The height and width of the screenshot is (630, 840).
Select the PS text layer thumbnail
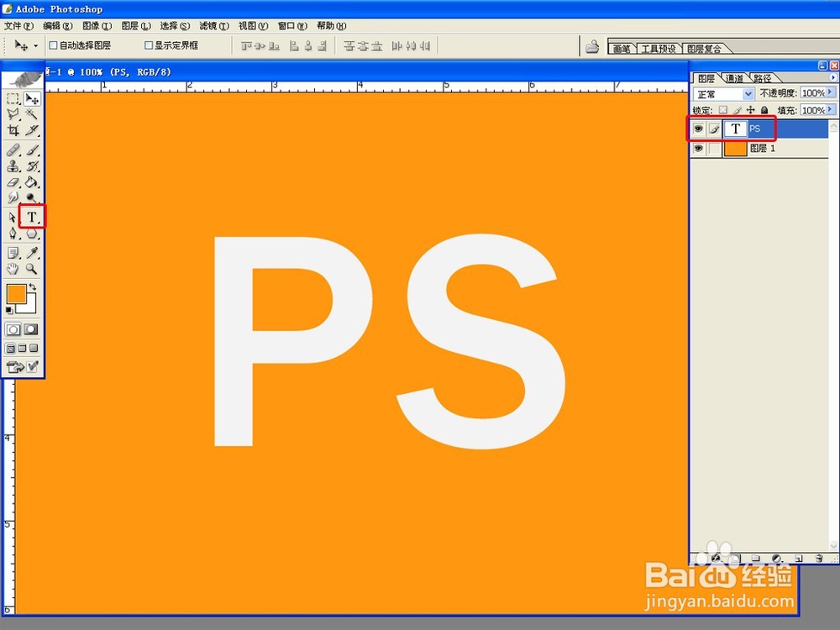coord(735,129)
